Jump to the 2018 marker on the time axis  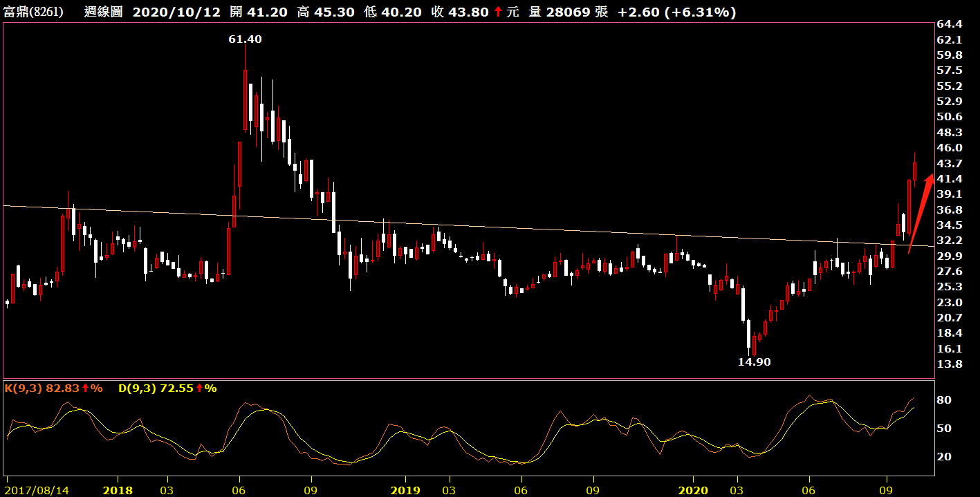(117, 490)
